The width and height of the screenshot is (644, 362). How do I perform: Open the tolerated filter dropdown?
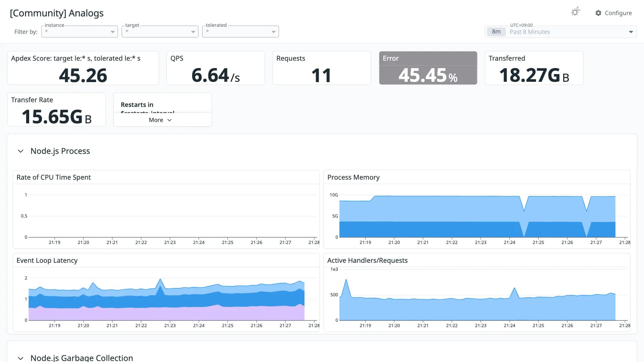240,32
